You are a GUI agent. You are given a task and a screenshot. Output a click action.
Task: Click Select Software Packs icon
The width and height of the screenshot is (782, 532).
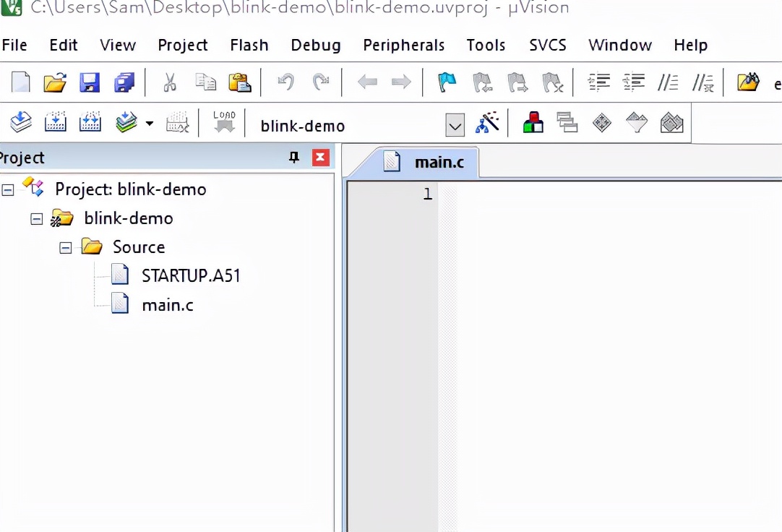click(x=637, y=123)
